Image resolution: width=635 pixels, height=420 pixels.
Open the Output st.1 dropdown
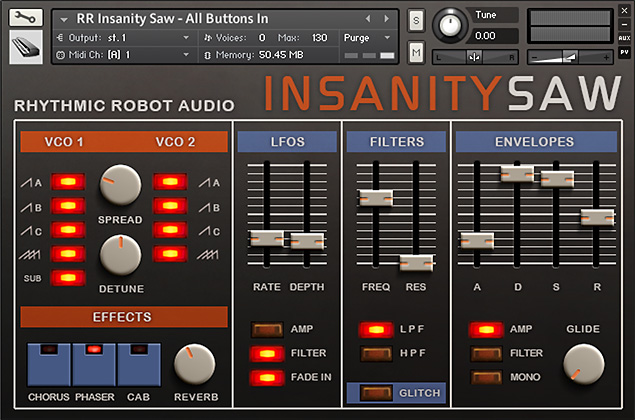pos(125,38)
